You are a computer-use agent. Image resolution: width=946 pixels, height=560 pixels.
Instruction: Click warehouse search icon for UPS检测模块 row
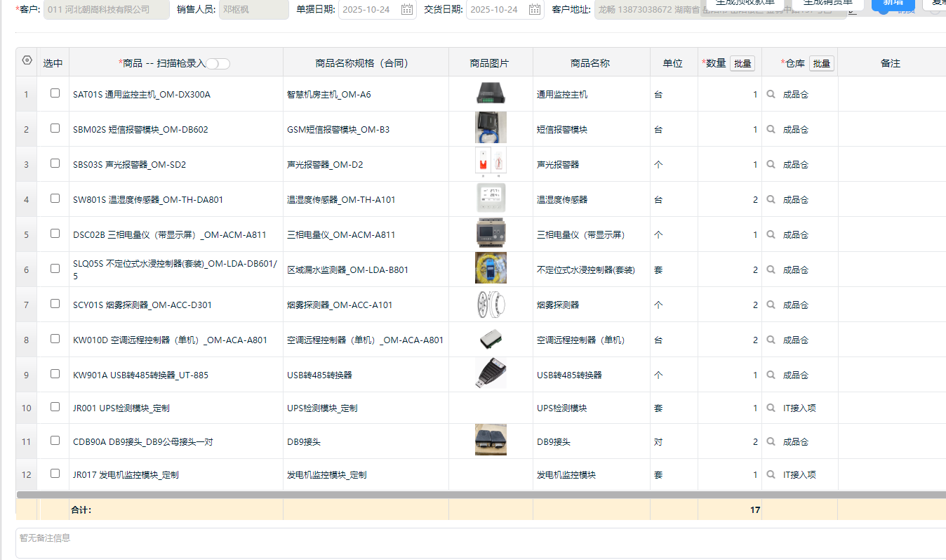click(771, 408)
